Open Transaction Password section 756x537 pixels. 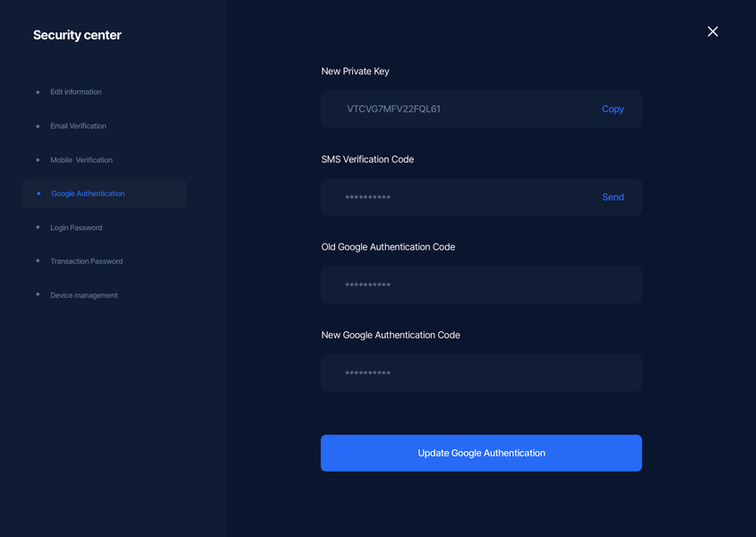coord(86,261)
